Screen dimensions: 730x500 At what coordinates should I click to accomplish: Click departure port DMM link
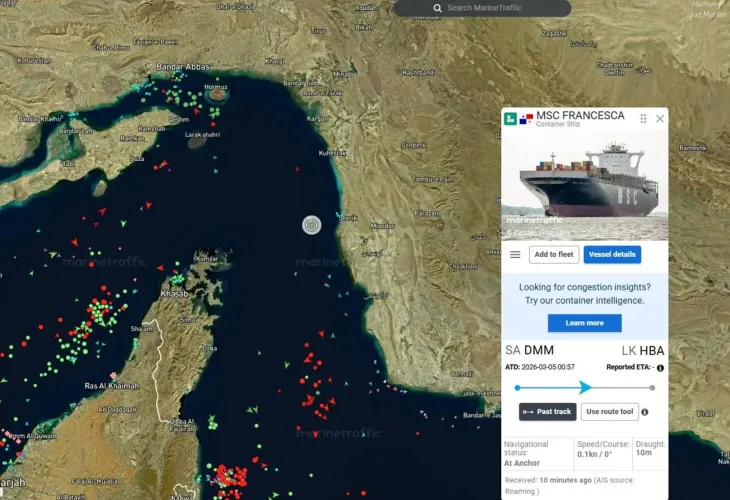539,351
